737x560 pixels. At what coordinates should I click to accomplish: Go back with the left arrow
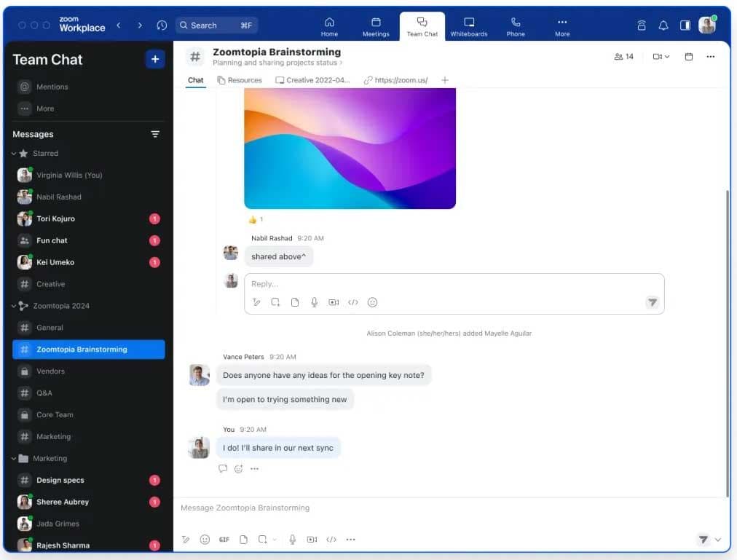pos(119,25)
